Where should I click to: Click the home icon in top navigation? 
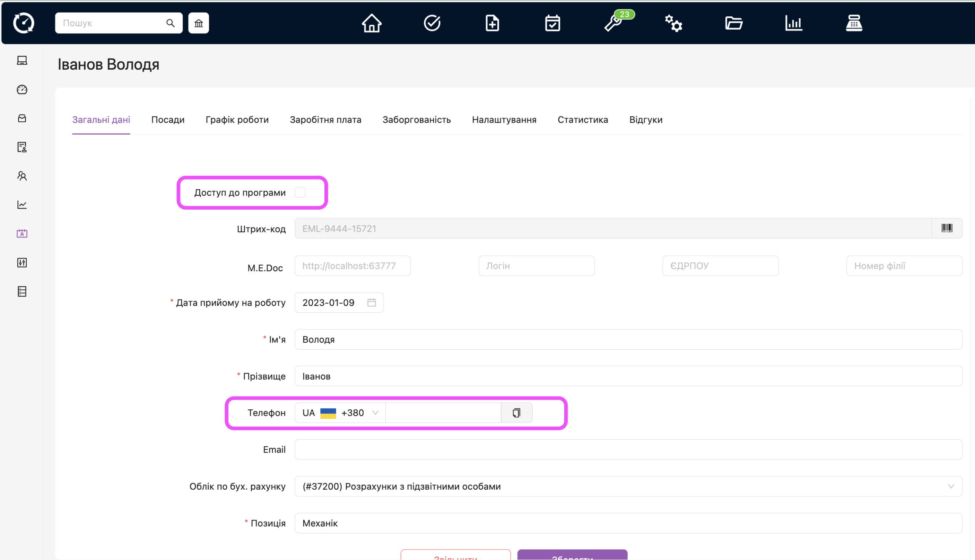point(371,23)
